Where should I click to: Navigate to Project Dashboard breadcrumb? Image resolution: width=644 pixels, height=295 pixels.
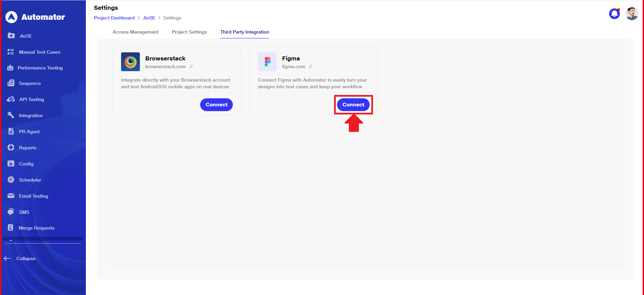(x=114, y=18)
